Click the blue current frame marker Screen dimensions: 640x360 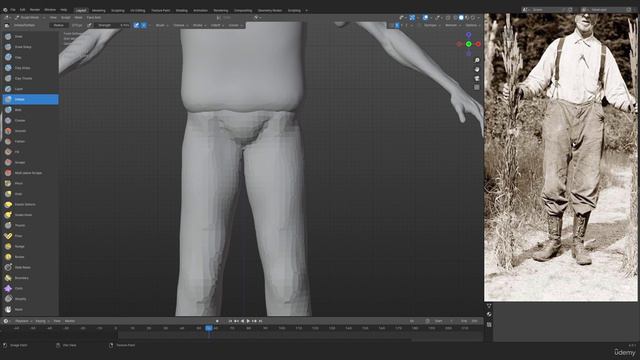(209, 328)
